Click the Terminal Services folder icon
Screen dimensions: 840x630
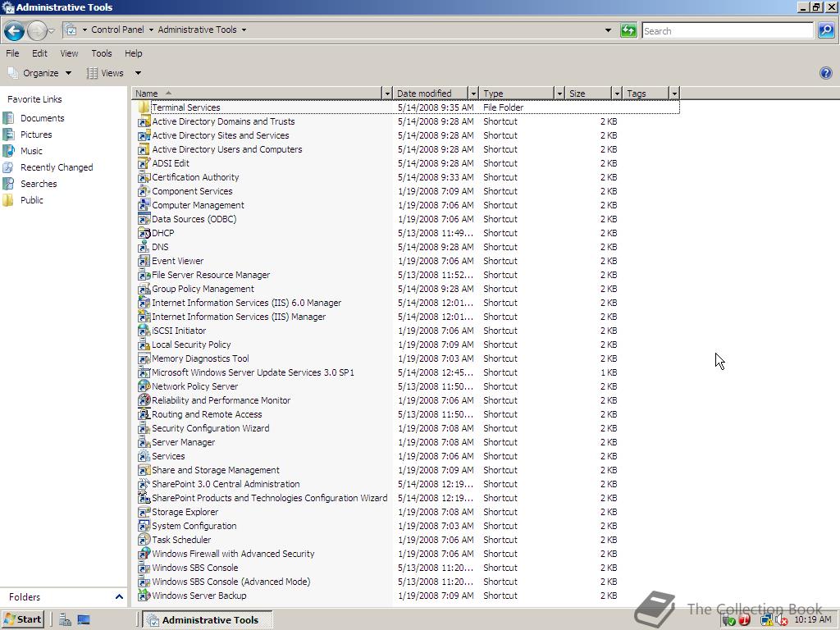coord(144,107)
